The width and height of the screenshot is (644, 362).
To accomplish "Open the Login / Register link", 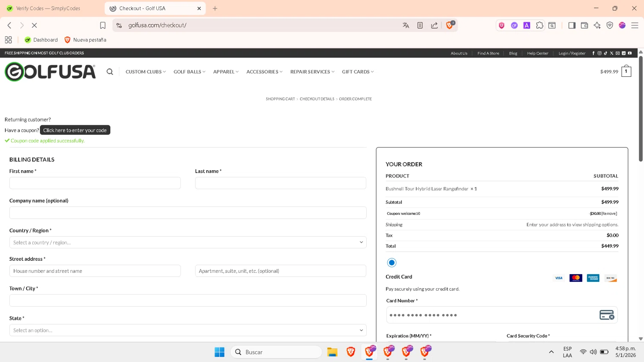I will tap(572, 53).
